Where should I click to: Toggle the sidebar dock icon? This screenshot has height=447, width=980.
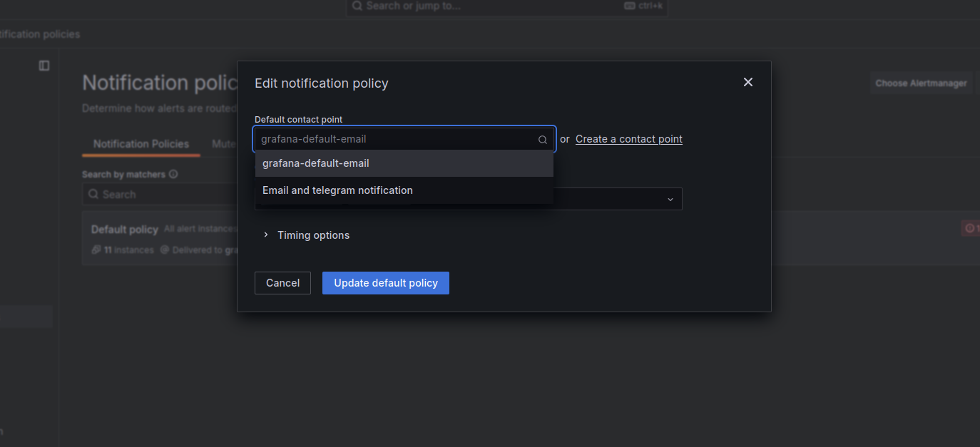[44, 66]
